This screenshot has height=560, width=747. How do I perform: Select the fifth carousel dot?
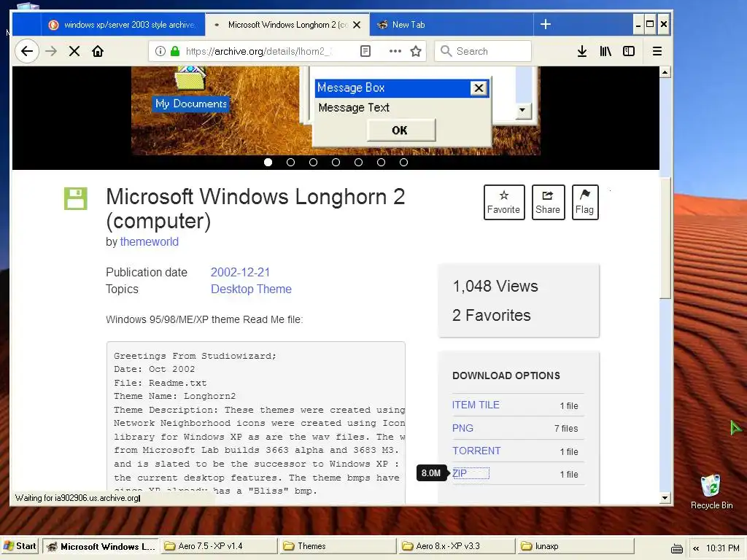(358, 163)
